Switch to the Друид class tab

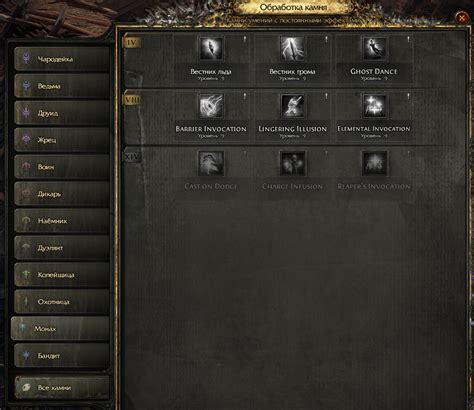click(62, 113)
